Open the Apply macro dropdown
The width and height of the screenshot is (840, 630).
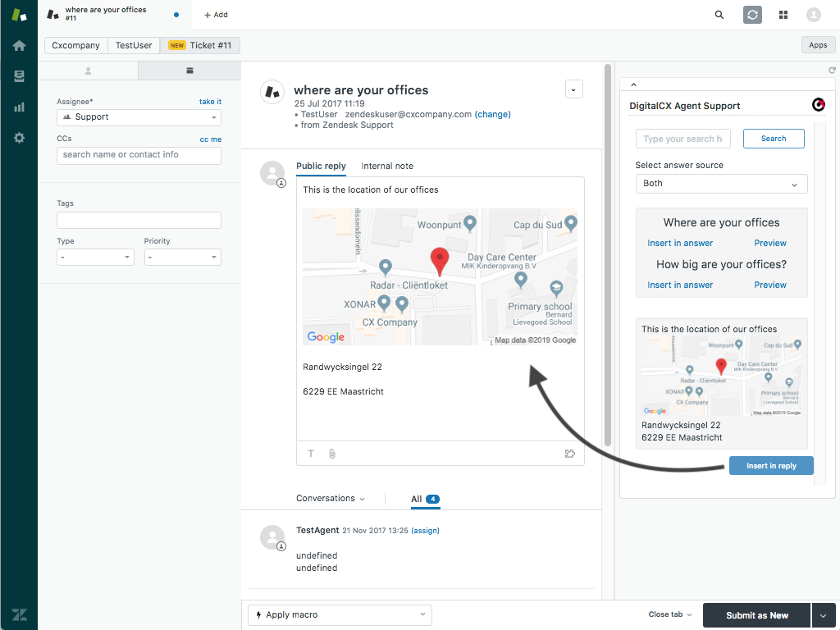click(340, 614)
